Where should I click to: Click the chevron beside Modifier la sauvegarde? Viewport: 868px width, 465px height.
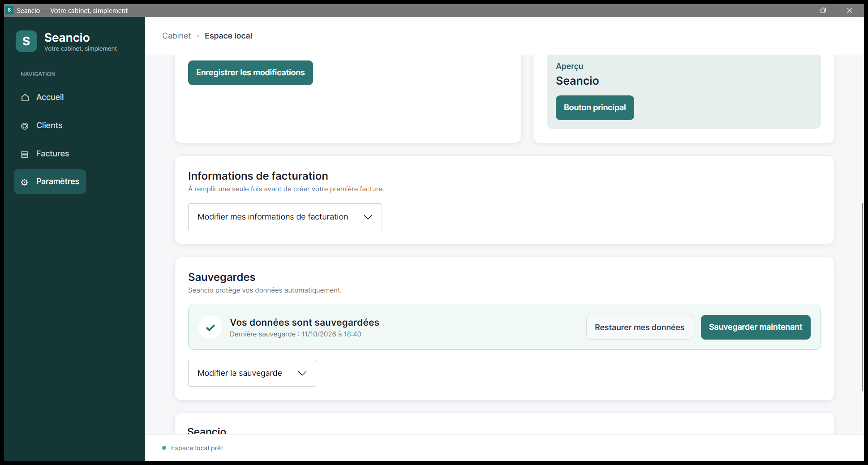click(302, 373)
